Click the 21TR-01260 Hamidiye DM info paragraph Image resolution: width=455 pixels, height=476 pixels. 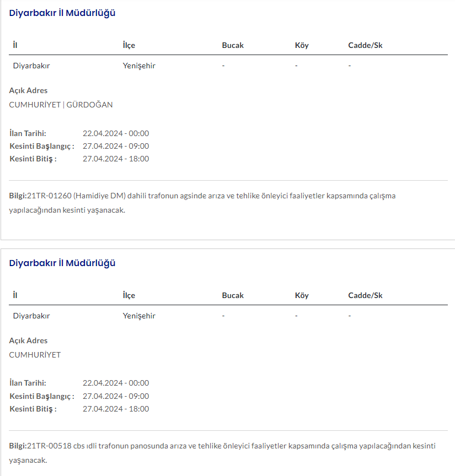202,202
